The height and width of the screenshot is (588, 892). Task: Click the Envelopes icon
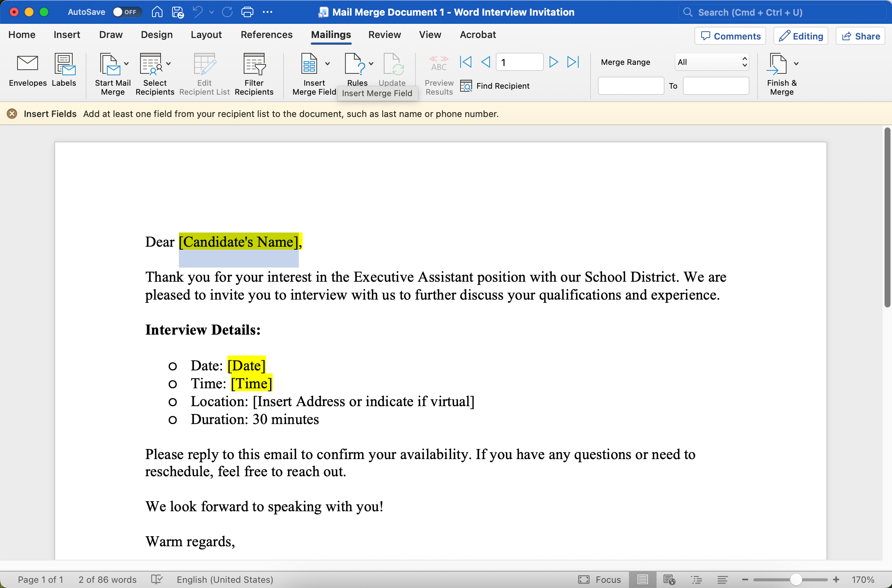[27, 64]
